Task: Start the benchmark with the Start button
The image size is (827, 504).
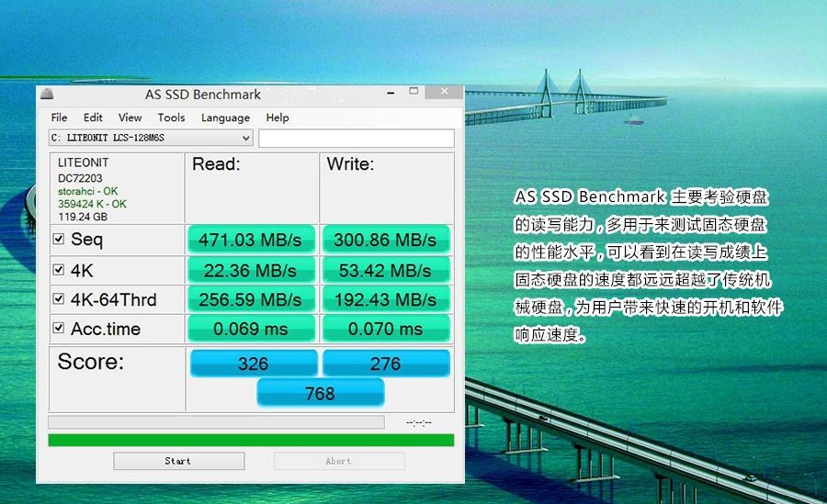Action: pos(179,461)
